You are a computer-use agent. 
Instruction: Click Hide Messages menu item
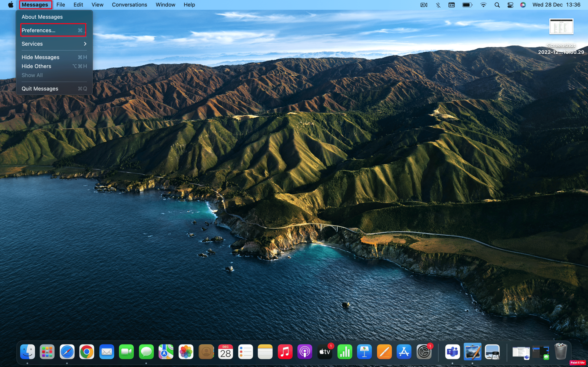[40, 57]
